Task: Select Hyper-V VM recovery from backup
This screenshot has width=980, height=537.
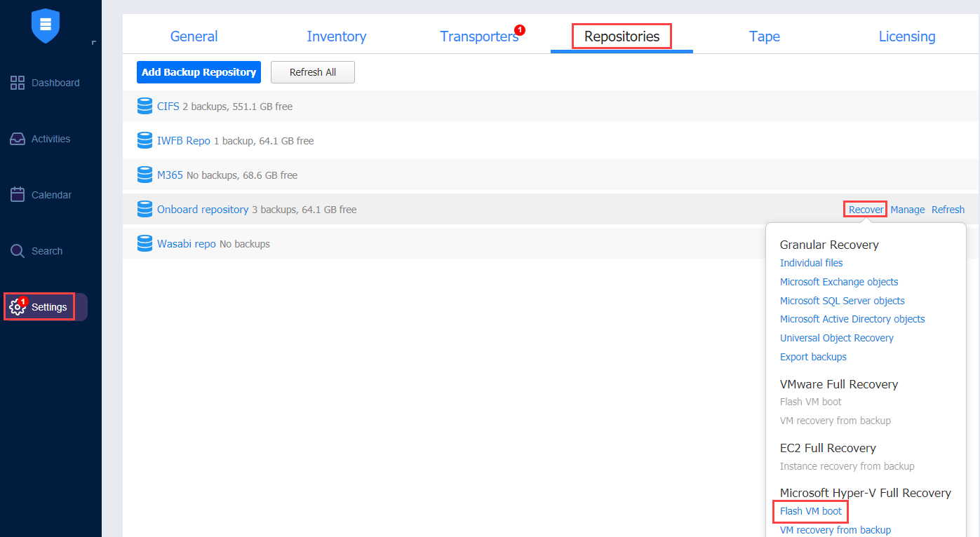Action: (x=835, y=530)
